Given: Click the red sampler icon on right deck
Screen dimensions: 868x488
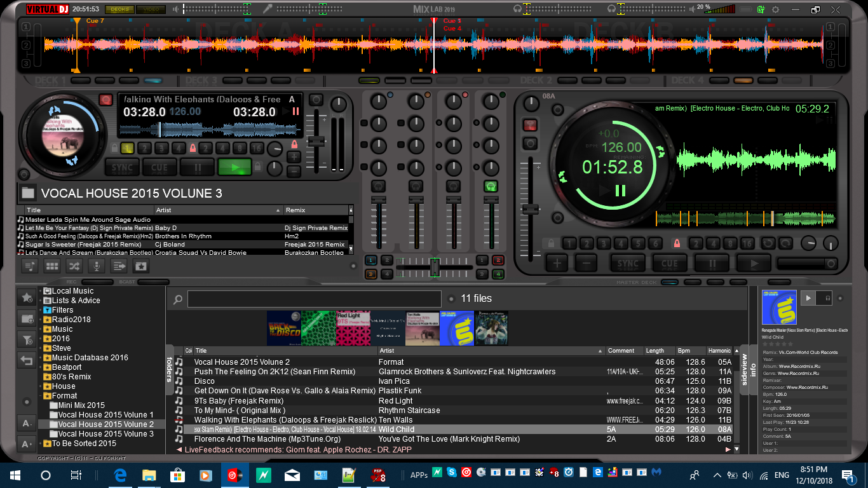Looking at the screenshot, I should 530,125.
